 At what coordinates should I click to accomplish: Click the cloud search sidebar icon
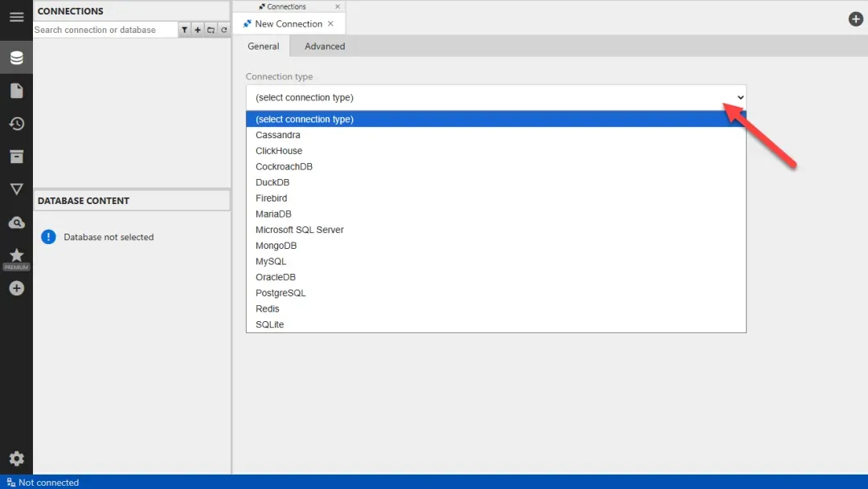coord(16,222)
